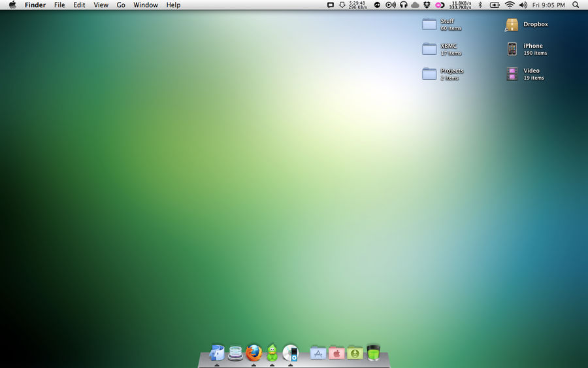Open the pink Apple folder stack

[x=336, y=353]
